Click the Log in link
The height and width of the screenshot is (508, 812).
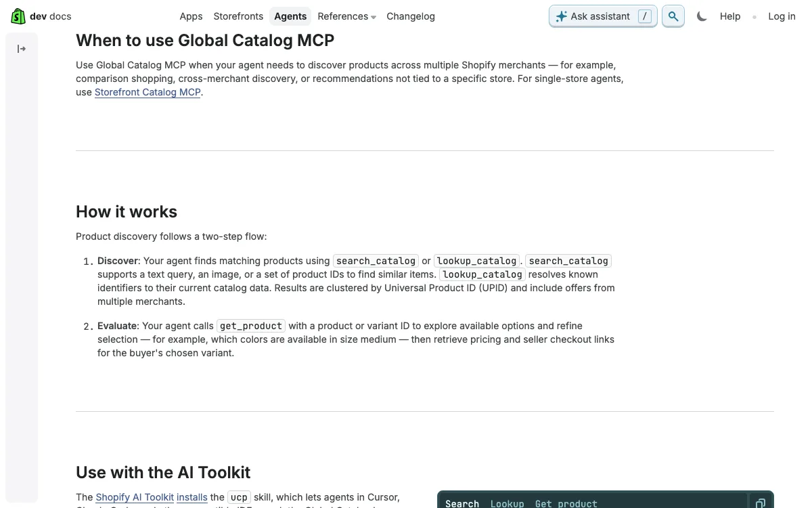(782, 16)
